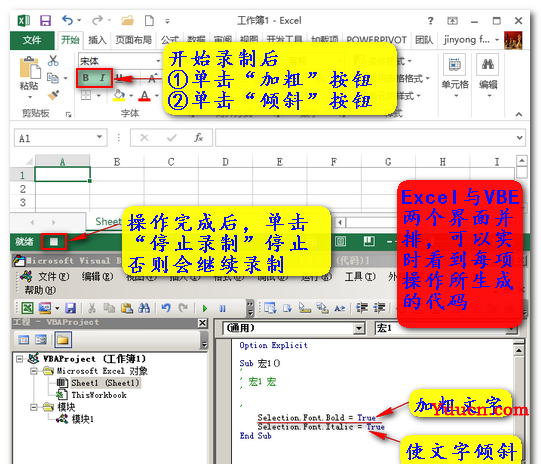Collapse the 模块 folder node
This screenshot has height=464, width=541.
tap(33, 407)
